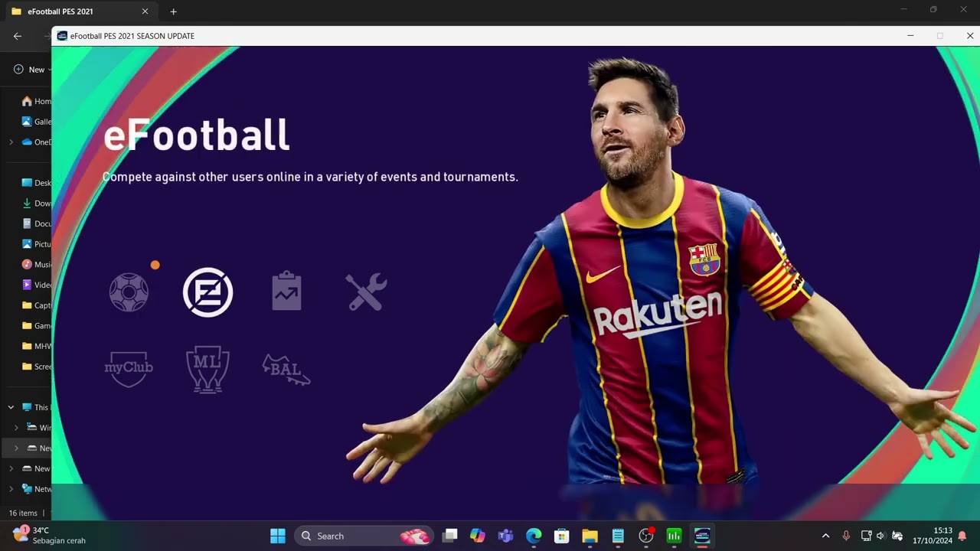This screenshot has height=551, width=980.
Task: Select the ML Master League icon
Action: click(207, 370)
